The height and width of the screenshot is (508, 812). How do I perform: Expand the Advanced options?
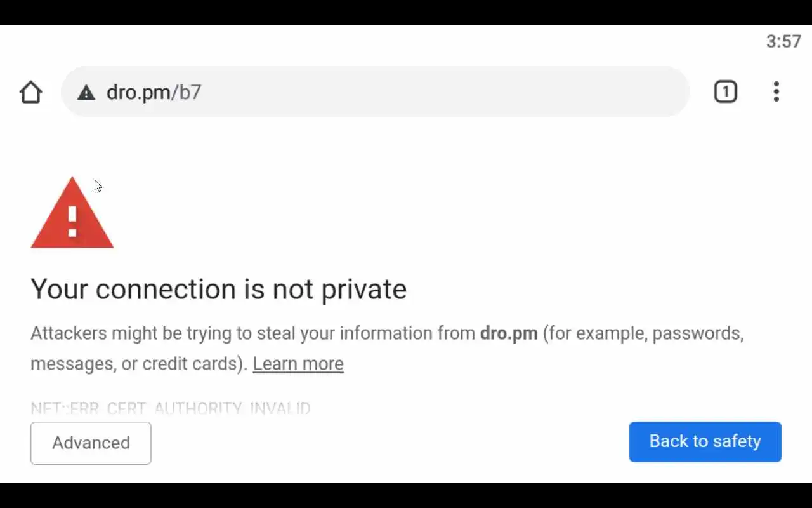(x=91, y=443)
